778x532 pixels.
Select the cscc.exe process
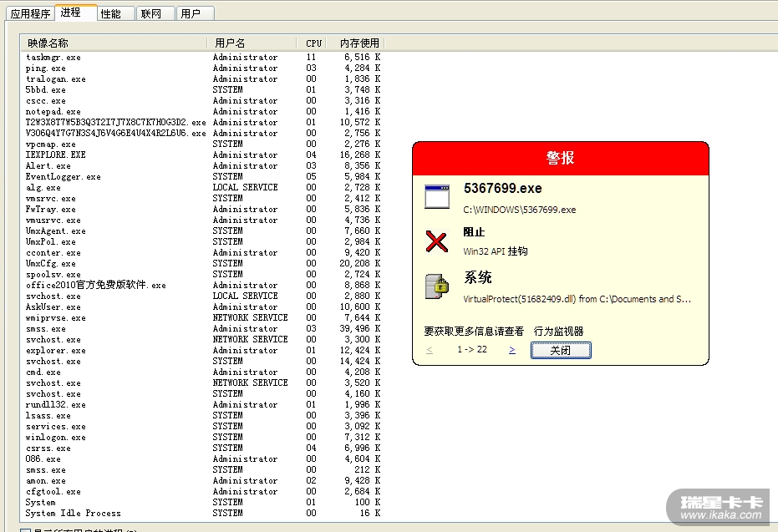(202, 101)
